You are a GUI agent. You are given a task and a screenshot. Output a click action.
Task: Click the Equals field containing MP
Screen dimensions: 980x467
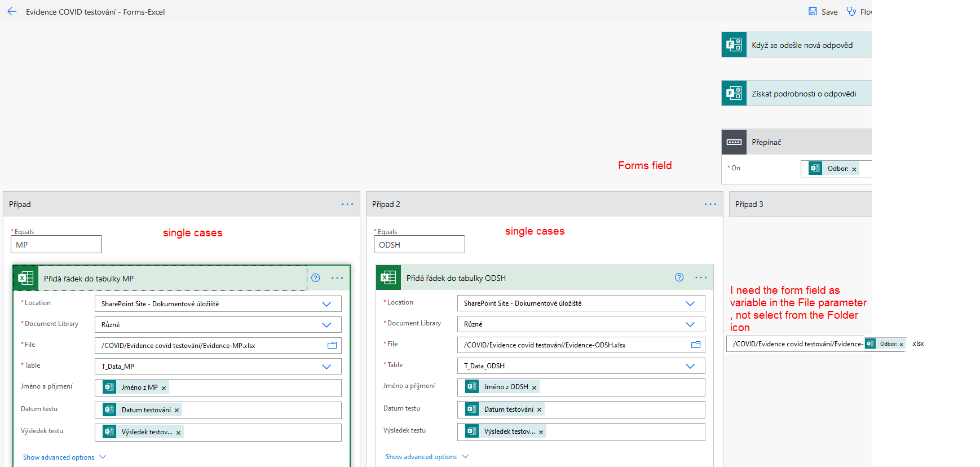coord(56,244)
